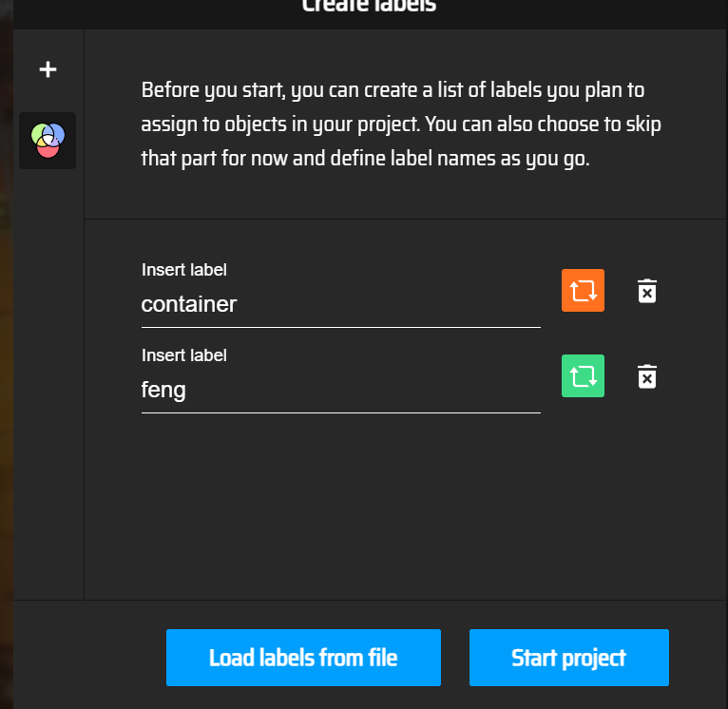Change the container label's orange color
Image resolution: width=728 pixels, height=709 pixels.
click(583, 290)
